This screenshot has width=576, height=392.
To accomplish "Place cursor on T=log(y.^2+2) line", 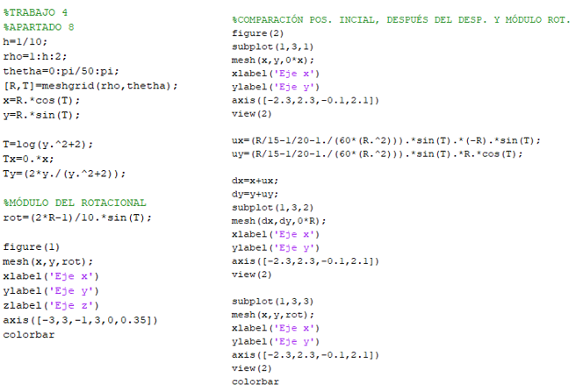I will pyautogui.click(x=47, y=144).
